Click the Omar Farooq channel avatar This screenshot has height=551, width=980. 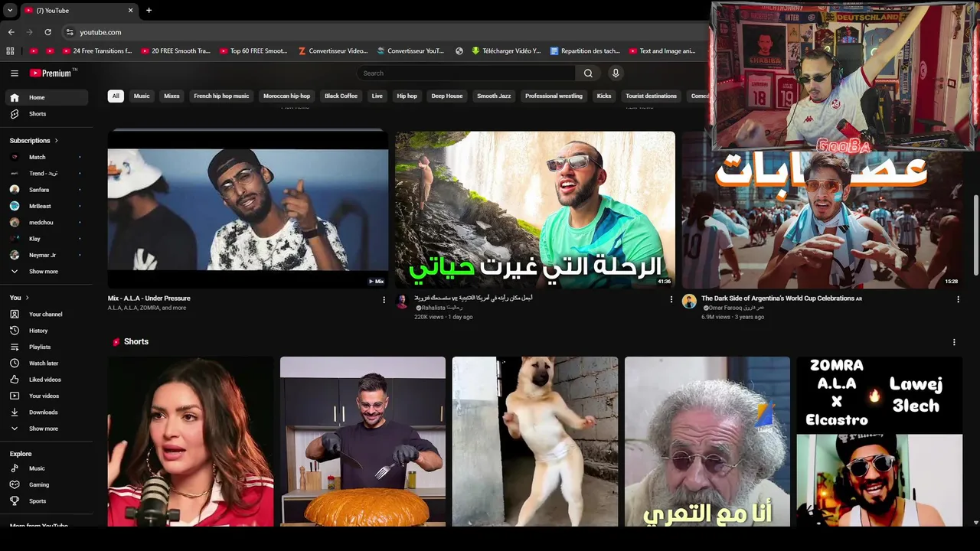click(689, 302)
